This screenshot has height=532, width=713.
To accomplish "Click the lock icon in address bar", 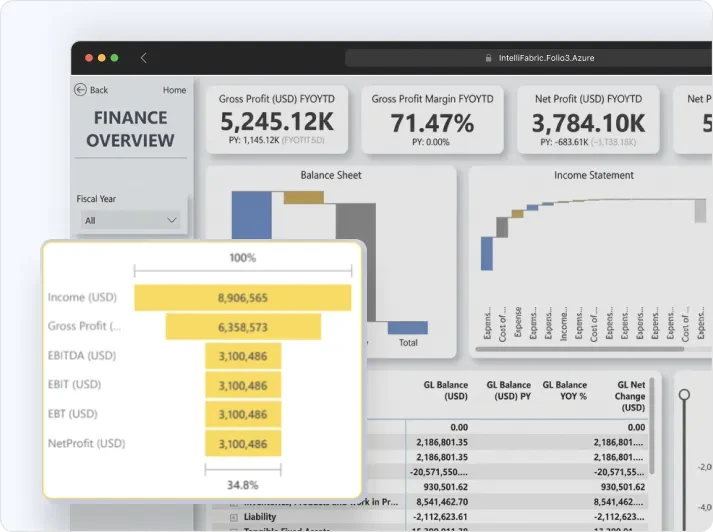I will [488, 58].
